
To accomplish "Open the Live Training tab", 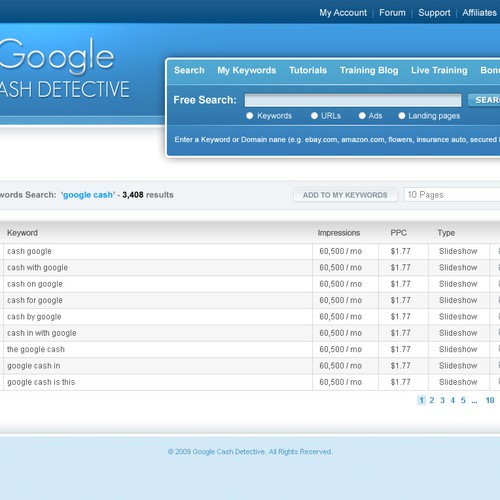I will [x=439, y=70].
